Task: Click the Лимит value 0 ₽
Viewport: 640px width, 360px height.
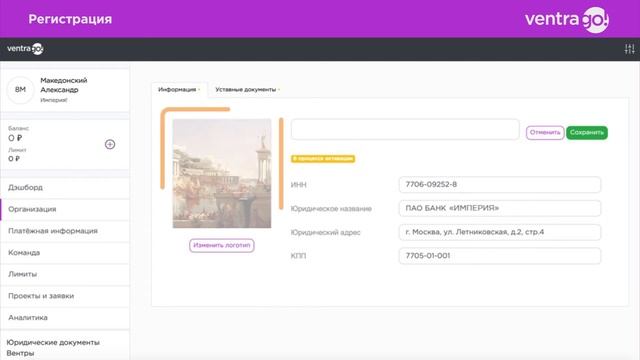Action: click(14, 159)
